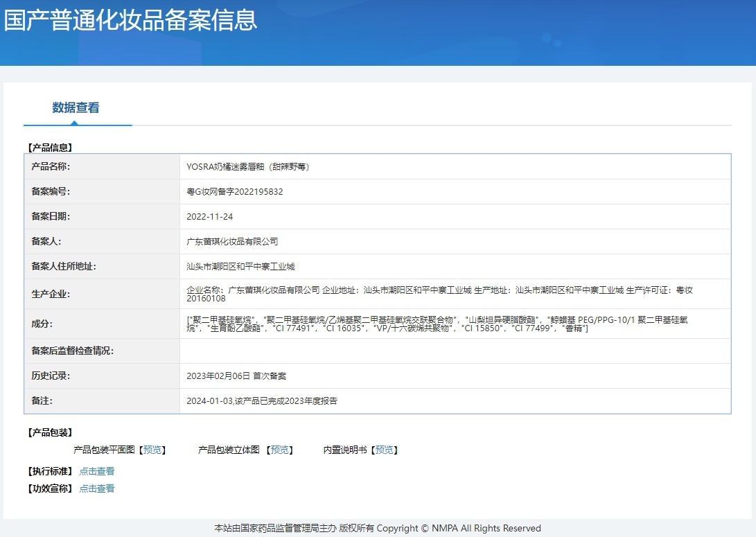Click the 成分 ingredients list text

click(x=437, y=324)
